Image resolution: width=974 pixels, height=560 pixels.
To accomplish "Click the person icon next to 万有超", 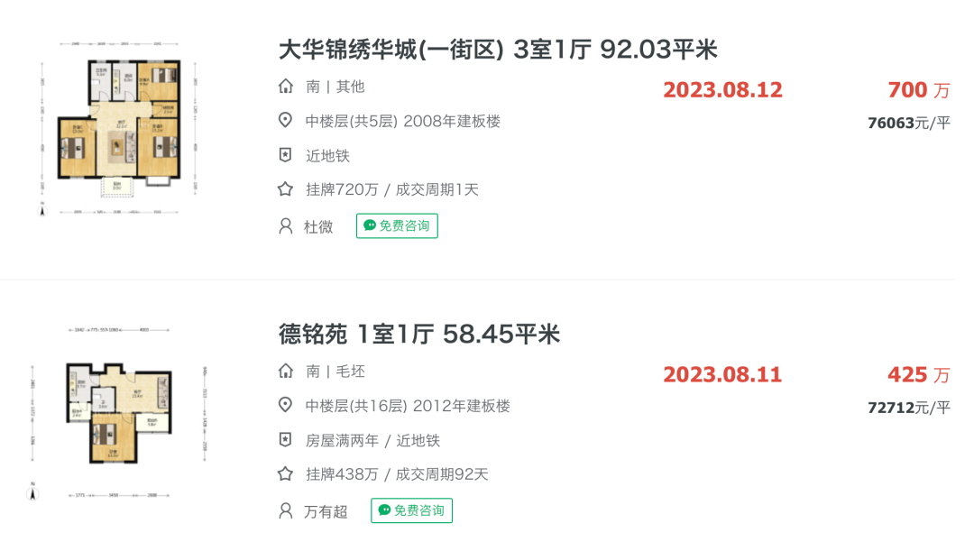I will (285, 511).
